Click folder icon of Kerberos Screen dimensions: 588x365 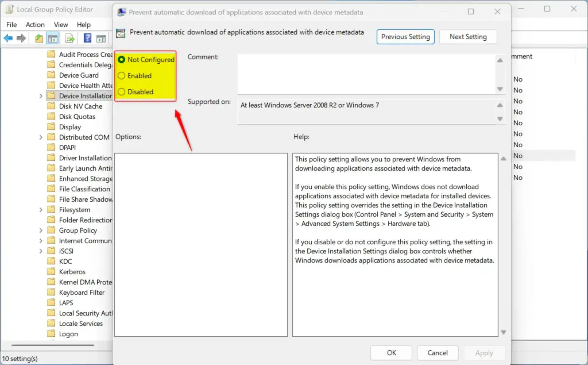51,271
